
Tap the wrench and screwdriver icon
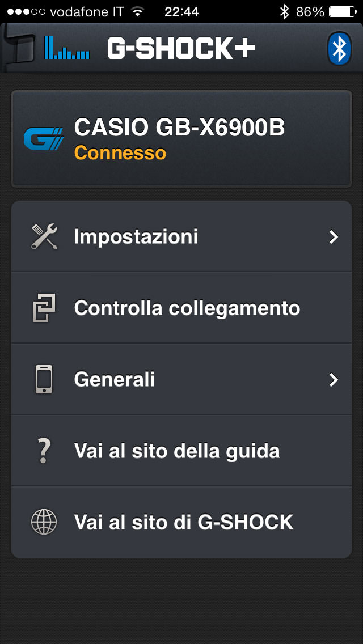click(44, 236)
